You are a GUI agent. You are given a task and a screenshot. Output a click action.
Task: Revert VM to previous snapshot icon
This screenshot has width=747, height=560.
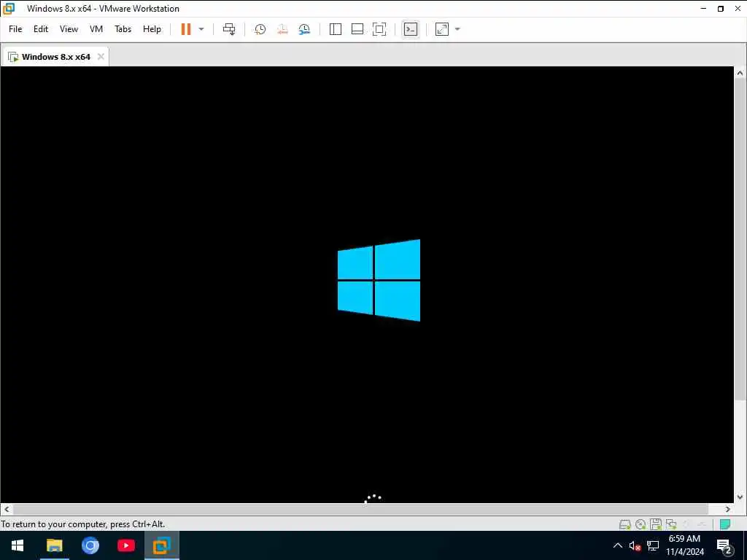point(282,29)
